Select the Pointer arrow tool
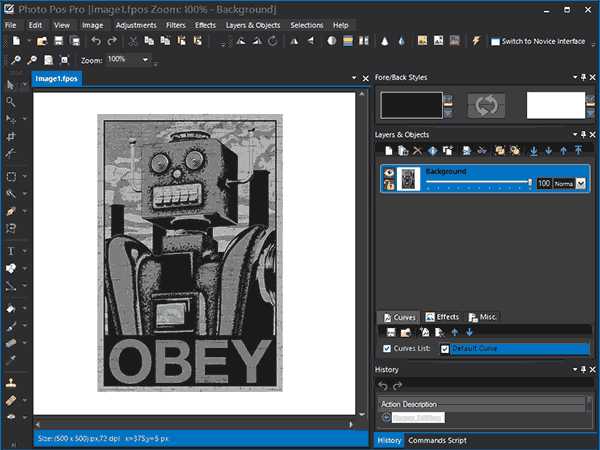This screenshot has height=450, width=600. [x=11, y=85]
